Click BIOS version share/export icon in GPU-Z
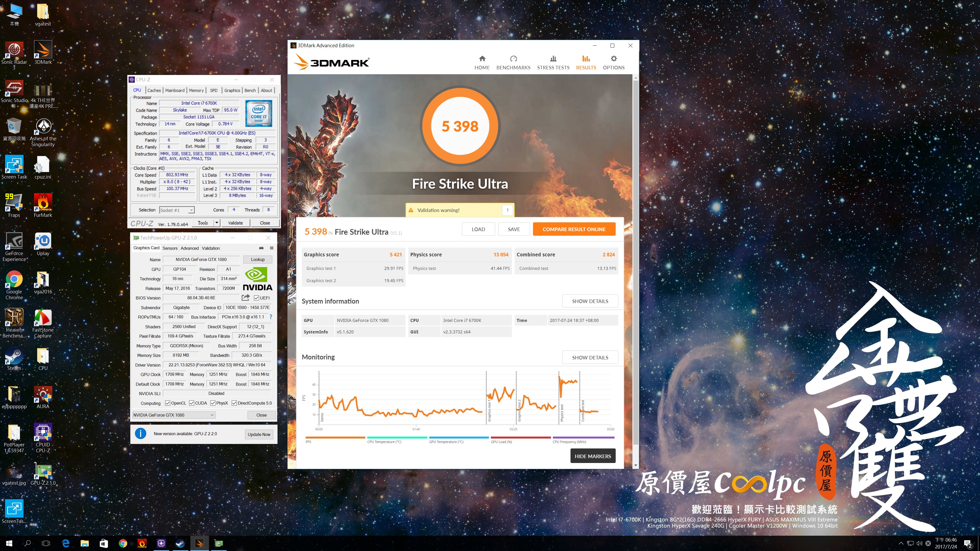Image resolution: width=980 pixels, height=551 pixels. pos(246,298)
